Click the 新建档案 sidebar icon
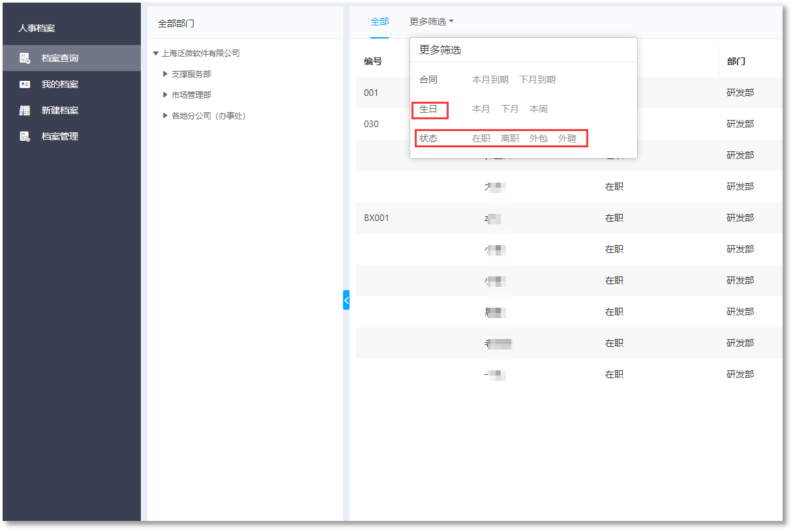This screenshot has width=793, height=532. coord(25,110)
